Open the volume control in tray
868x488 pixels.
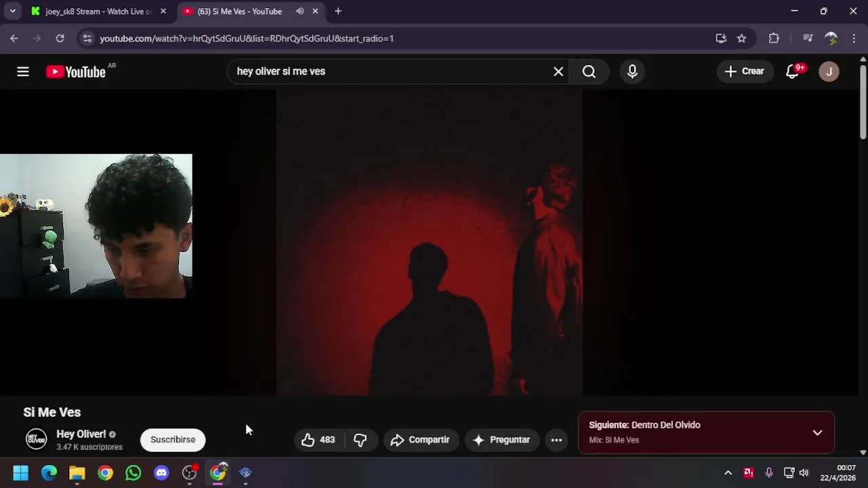point(804,473)
